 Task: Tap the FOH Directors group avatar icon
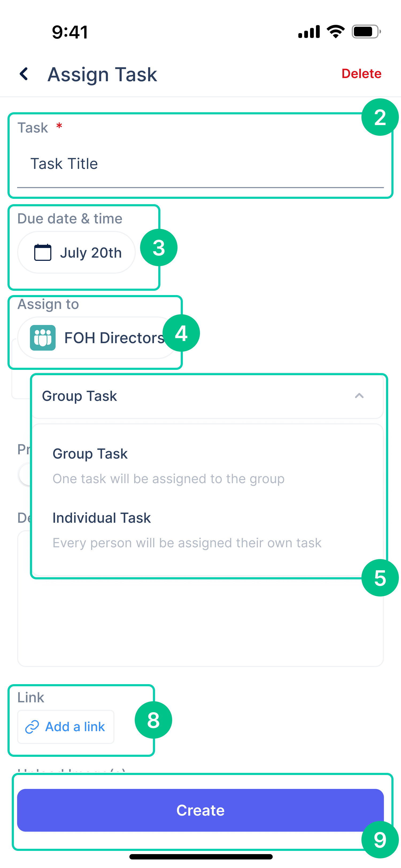(42, 338)
